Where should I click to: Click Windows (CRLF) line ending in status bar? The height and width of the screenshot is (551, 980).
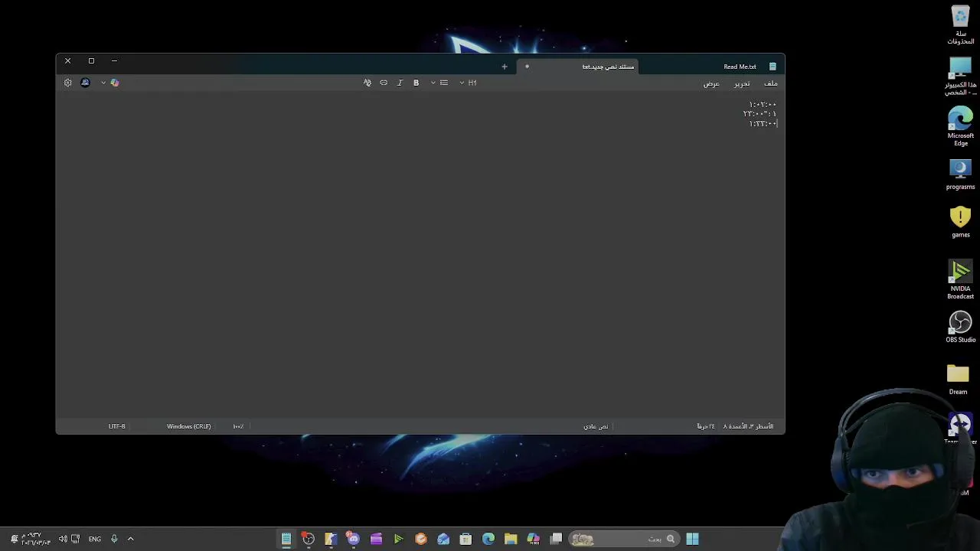pos(188,426)
